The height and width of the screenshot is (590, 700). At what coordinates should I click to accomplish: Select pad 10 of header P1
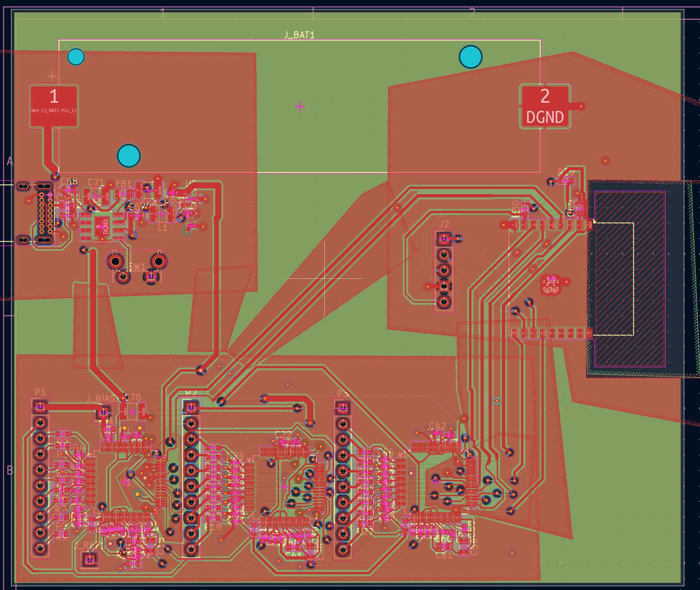(x=40, y=548)
